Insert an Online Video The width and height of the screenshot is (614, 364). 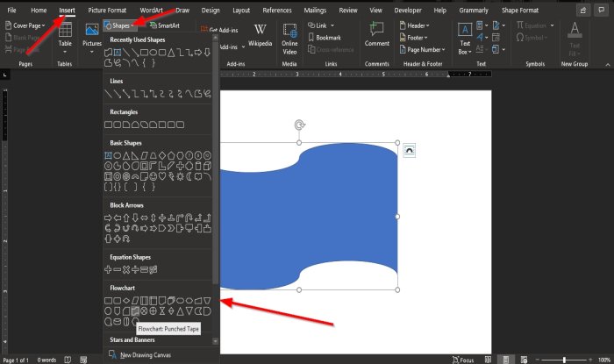click(289, 39)
